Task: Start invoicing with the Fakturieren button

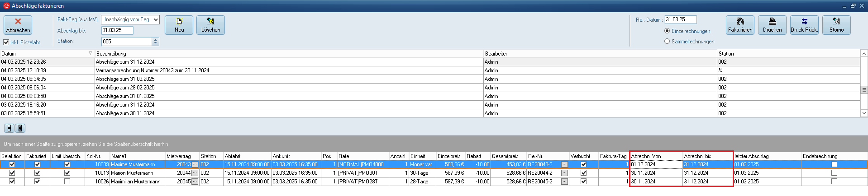Action: 740,25
